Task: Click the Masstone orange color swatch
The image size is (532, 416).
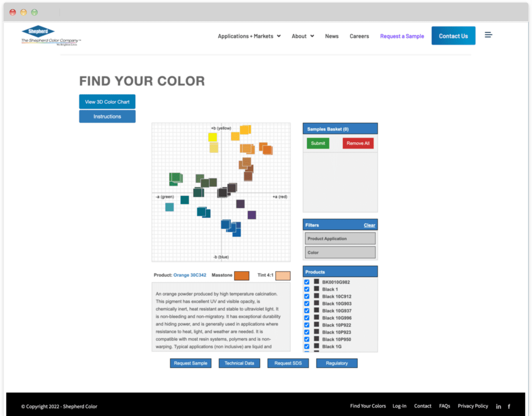Action: (242, 275)
